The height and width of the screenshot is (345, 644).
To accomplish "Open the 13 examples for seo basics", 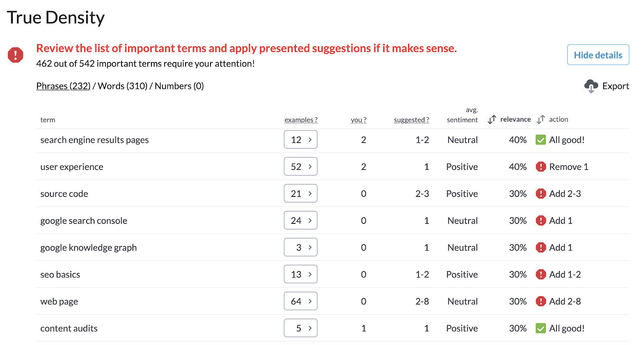I will [x=301, y=274].
